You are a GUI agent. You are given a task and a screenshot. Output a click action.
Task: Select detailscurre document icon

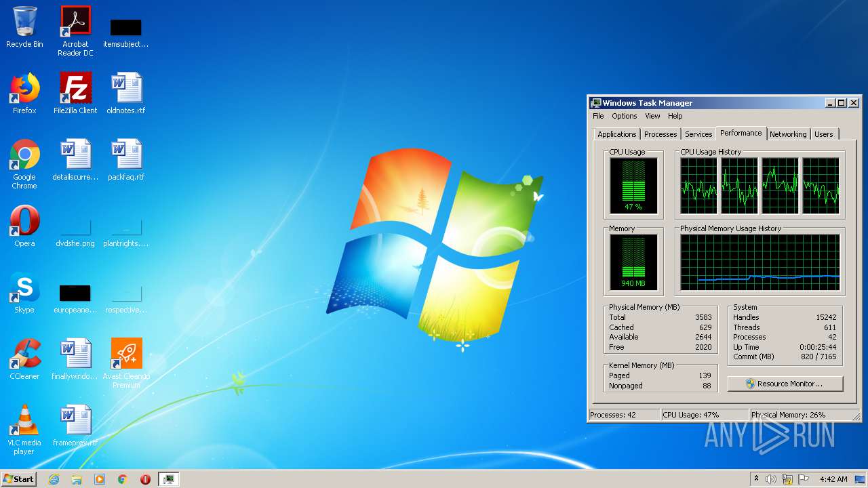pos(75,160)
